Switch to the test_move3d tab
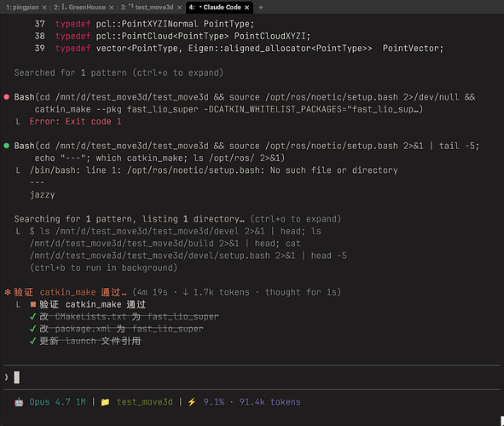 coord(147,7)
